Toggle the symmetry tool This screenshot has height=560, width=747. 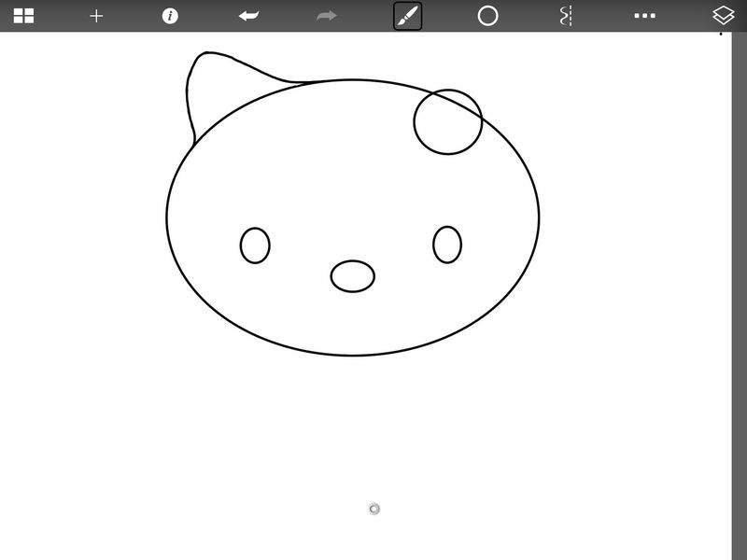(565, 16)
